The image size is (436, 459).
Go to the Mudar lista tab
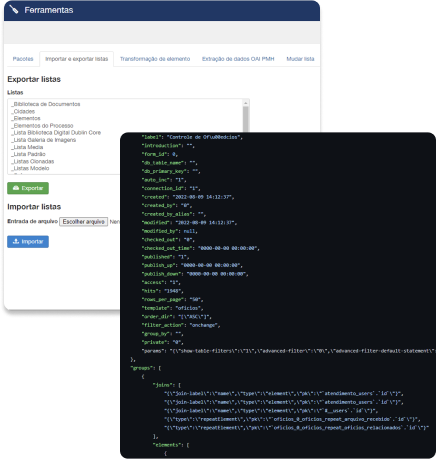point(300,59)
